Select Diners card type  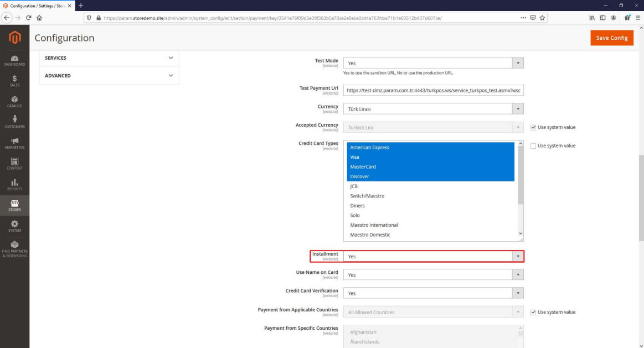click(430, 206)
